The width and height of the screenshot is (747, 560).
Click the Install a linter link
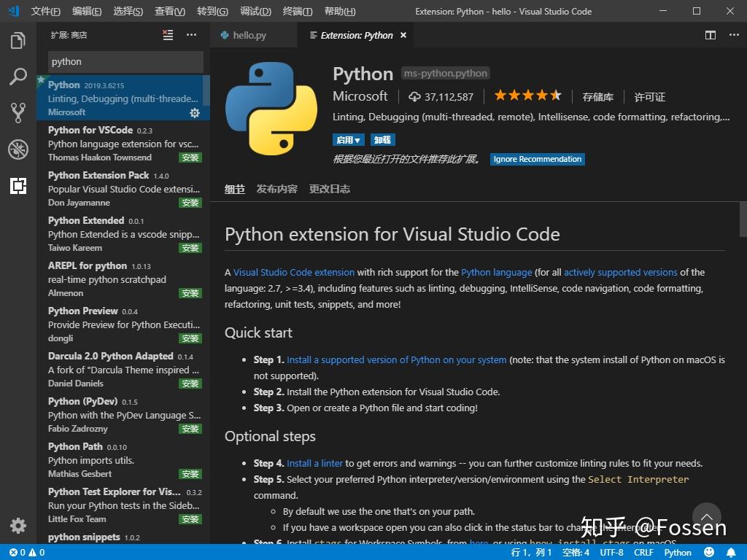pyautogui.click(x=314, y=462)
